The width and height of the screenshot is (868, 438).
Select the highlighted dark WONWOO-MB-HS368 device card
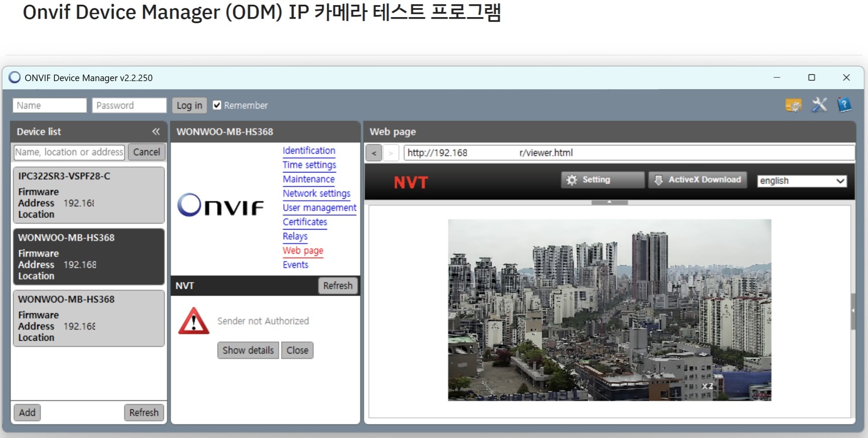[89, 256]
